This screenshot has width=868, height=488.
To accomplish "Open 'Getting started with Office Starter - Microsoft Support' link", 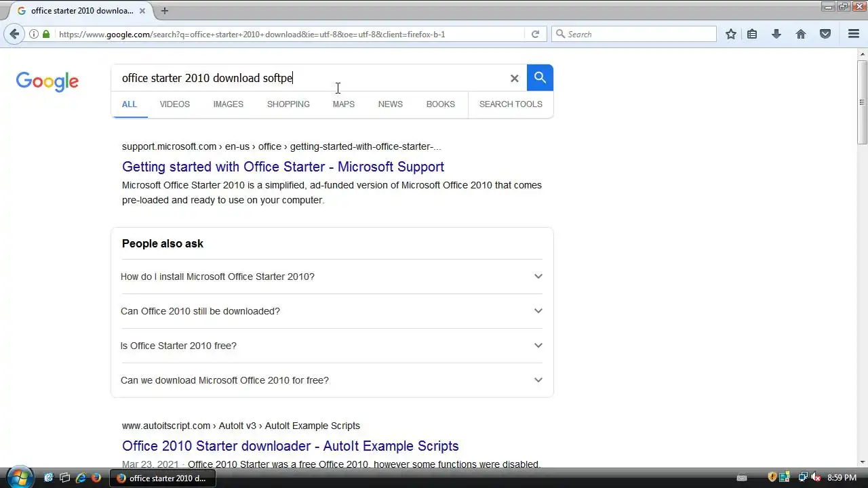I will (x=283, y=167).
